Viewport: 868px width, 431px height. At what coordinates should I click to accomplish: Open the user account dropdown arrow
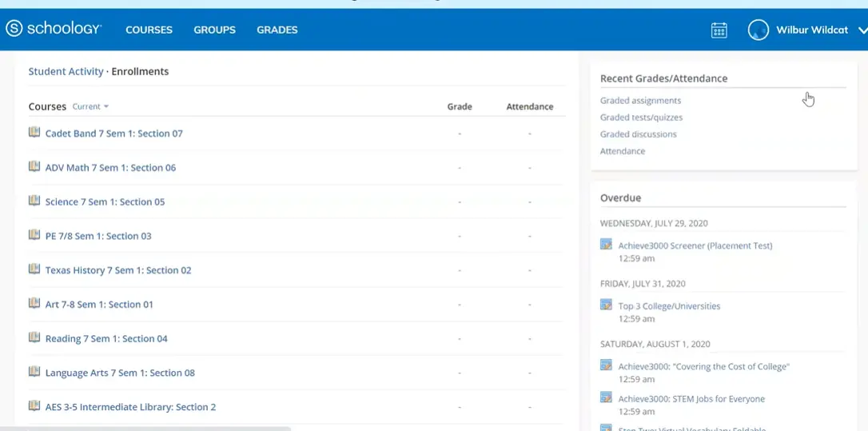862,30
